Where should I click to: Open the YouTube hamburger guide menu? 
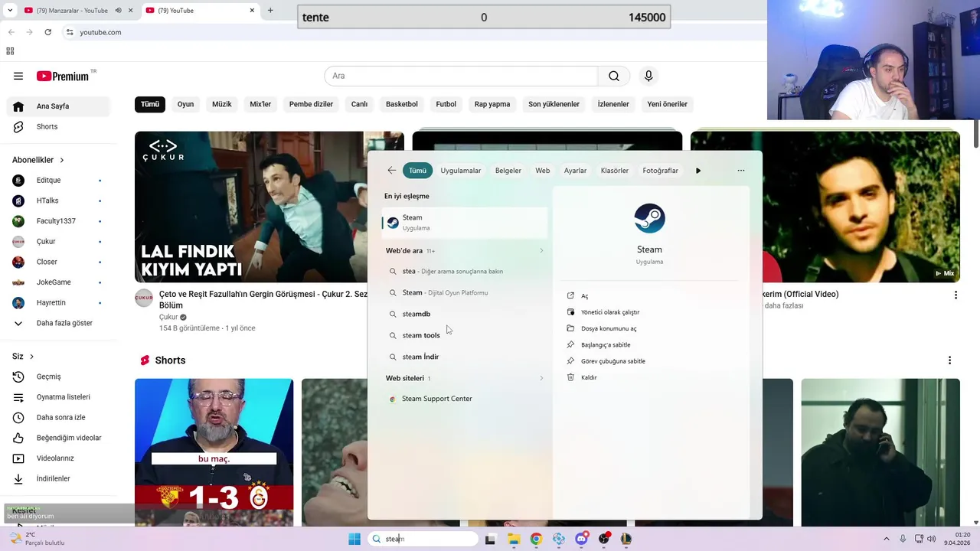point(18,76)
